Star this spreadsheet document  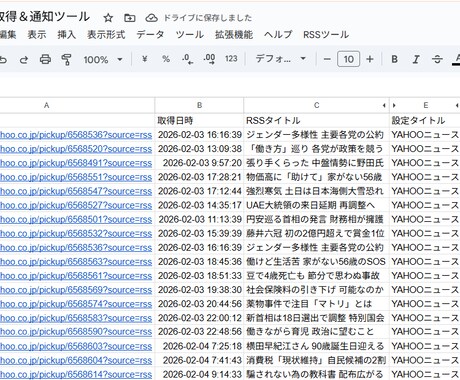pyautogui.click(x=108, y=18)
